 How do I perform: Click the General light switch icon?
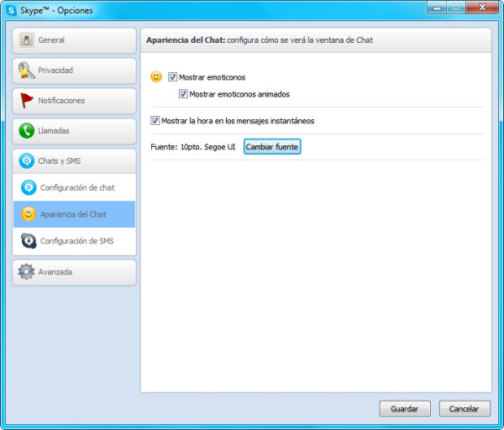26,40
